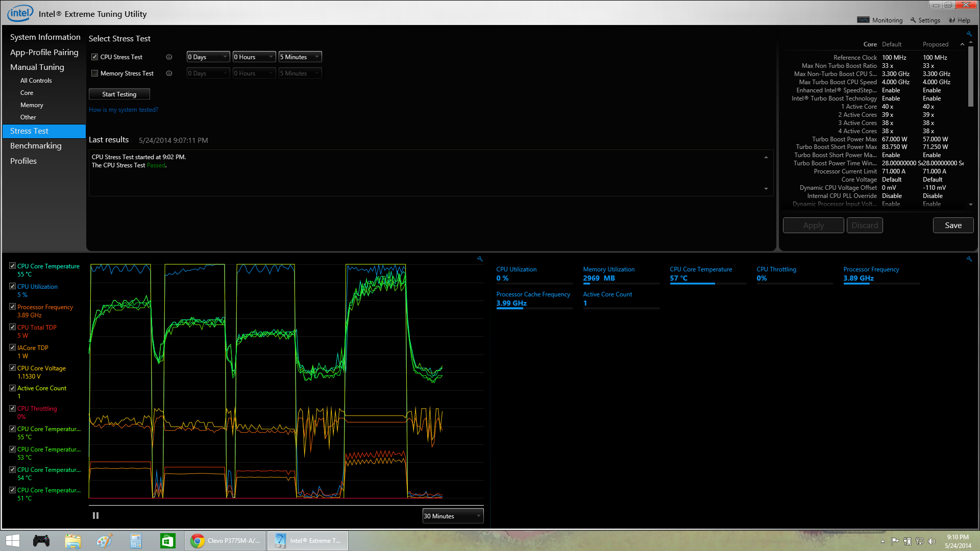Open CPU test 5 Minutes dropdown
980x551 pixels.
pyautogui.click(x=300, y=57)
